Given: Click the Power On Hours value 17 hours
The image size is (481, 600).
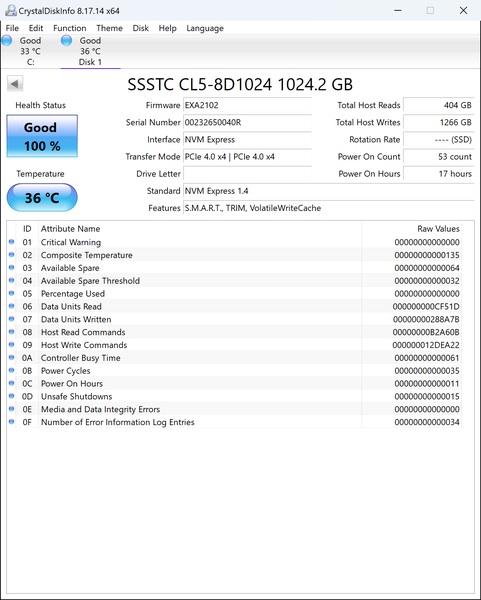Looking at the screenshot, I should click(439, 174).
